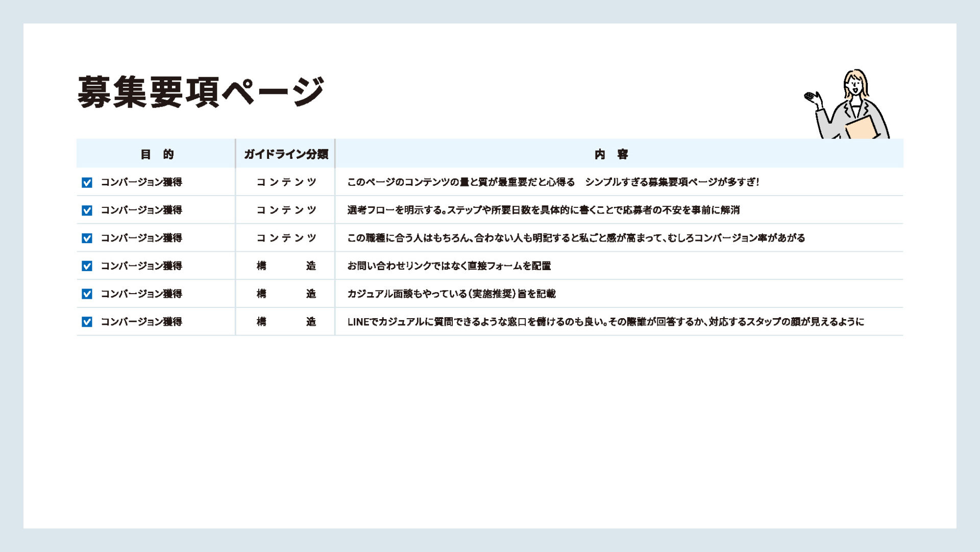Click the 募集要項ページ title heading
980x552 pixels.
click(x=201, y=92)
